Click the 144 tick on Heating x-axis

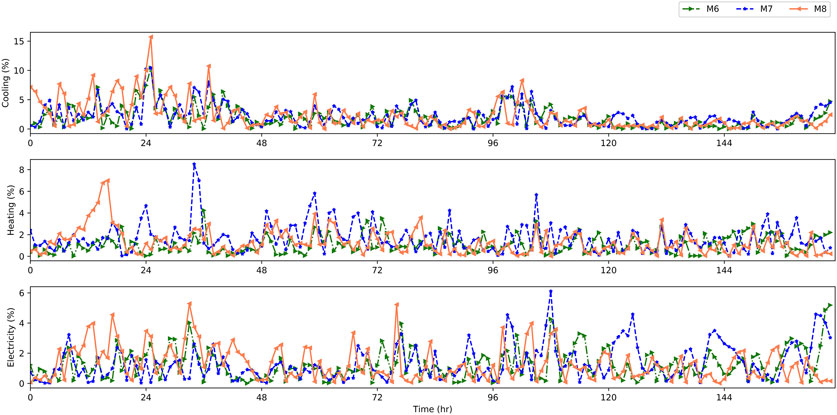pyautogui.click(x=724, y=270)
